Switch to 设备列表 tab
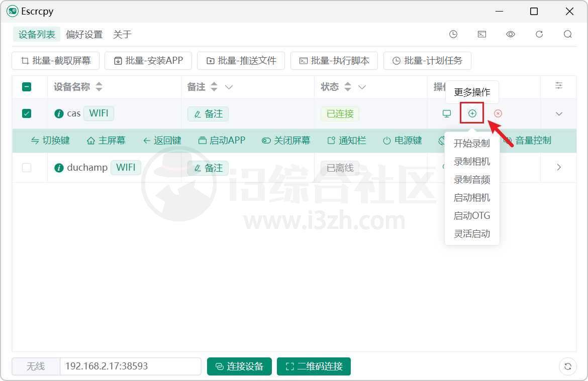The width and height of the screenshot is (588, 381). 37,35
